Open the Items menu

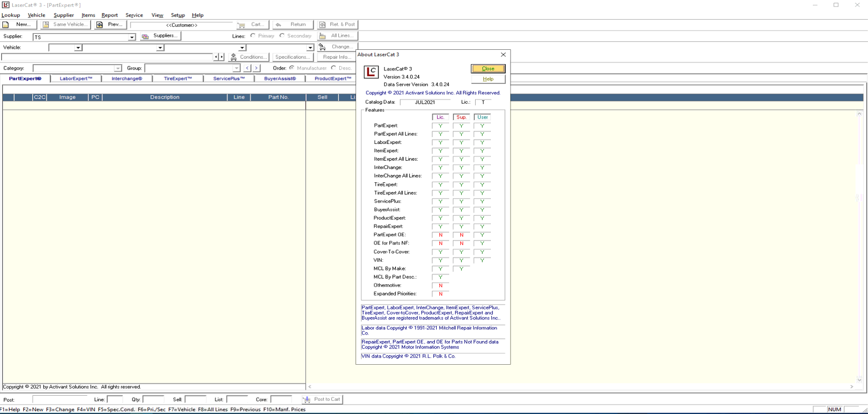88,15
